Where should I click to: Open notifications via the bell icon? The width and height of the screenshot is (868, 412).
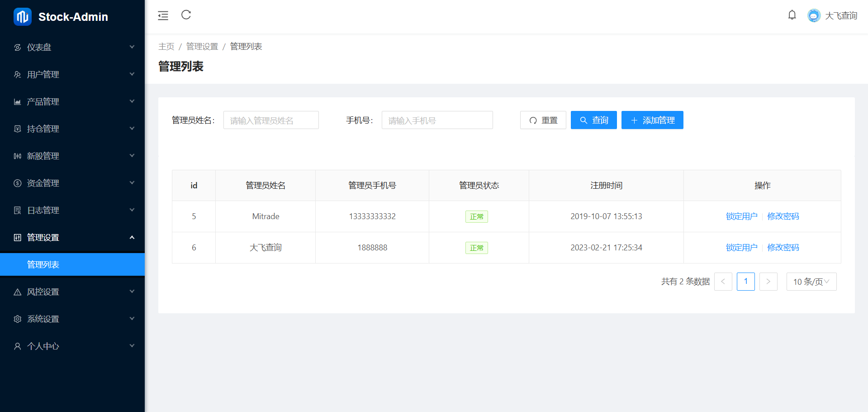(792, 15)
